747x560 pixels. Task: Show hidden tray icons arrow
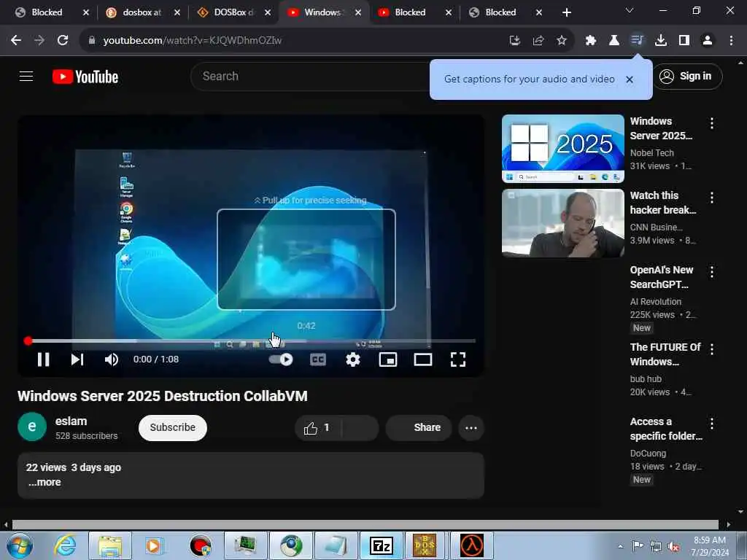pyautogui.click(x=620, y=546)
